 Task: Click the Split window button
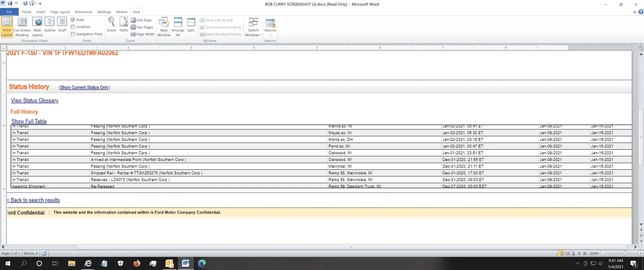pyautogui.click(x=191, y=25)
